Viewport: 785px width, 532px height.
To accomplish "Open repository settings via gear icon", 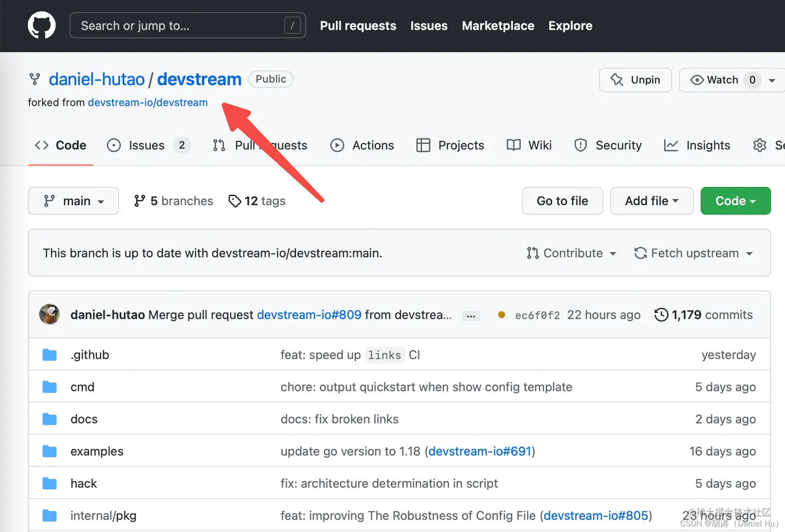I will coord(759,145).
